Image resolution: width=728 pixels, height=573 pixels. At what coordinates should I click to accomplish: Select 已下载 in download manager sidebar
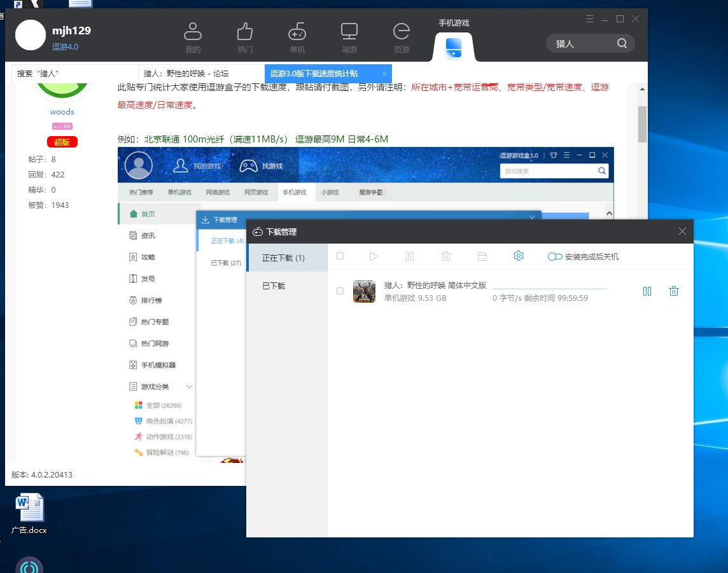coord(288,286)
